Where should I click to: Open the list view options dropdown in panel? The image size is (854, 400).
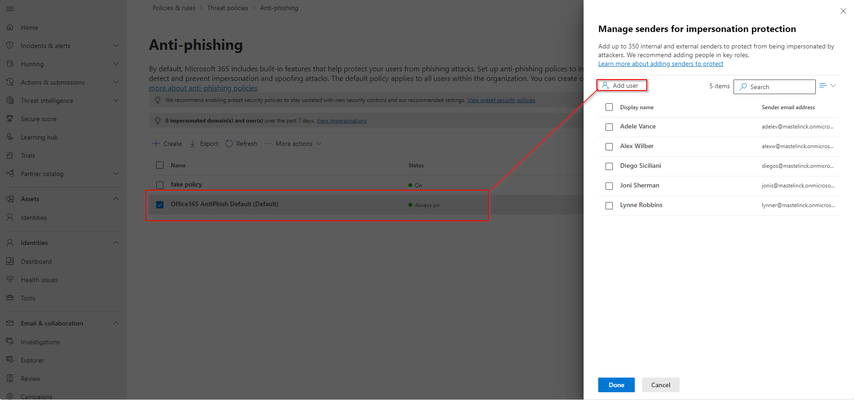click(827, 86)
